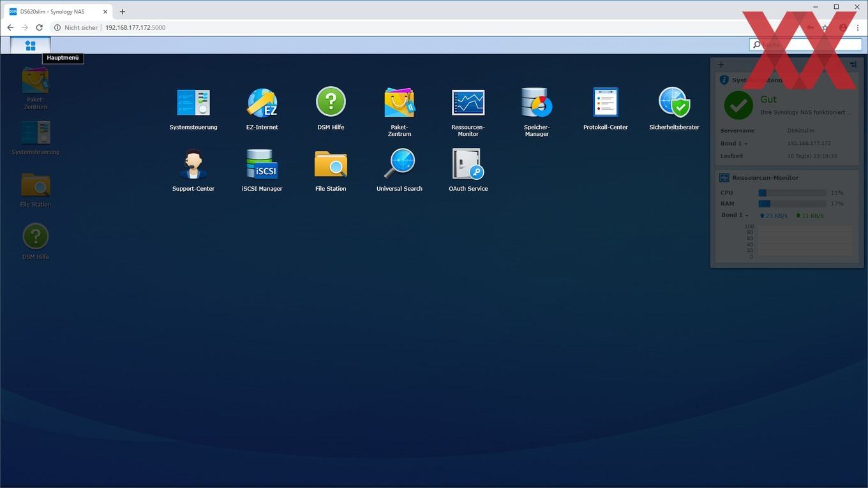Reload the page with the refresh button

40,27
